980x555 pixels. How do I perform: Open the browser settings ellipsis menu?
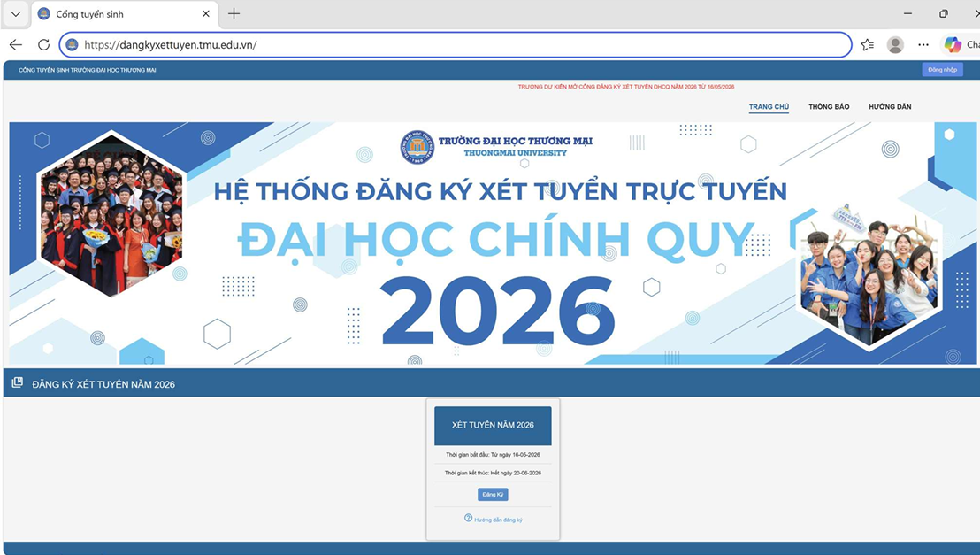tap(923, 44)
